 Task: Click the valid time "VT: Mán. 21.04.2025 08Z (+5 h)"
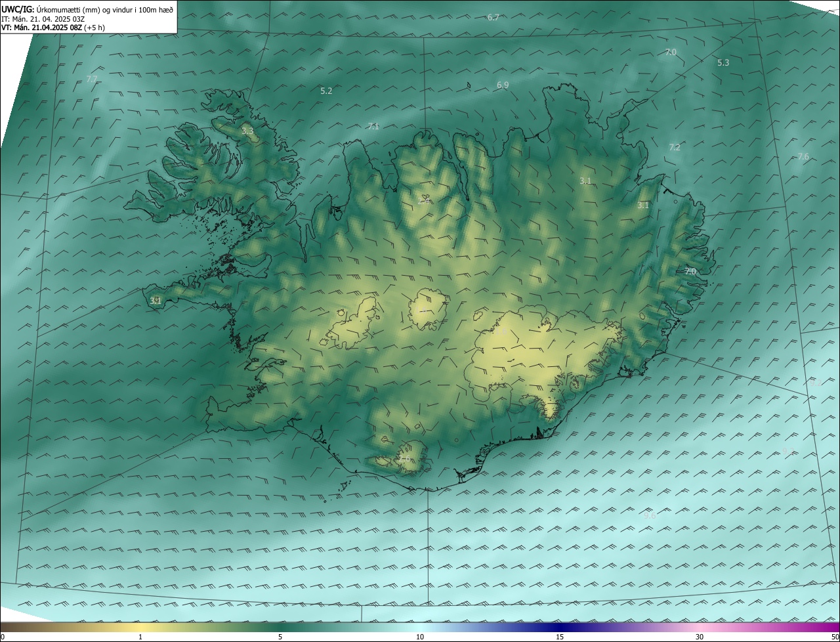(x=52, y=28)
